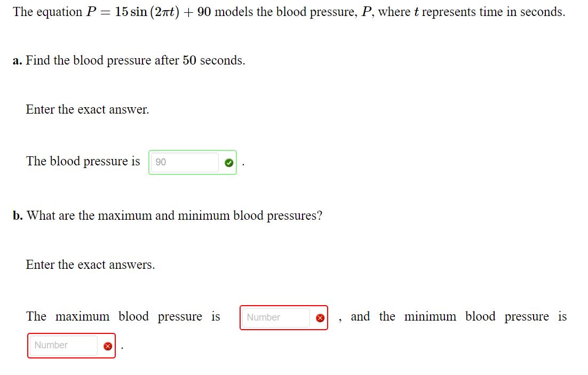Click the Number placeholder in the bottom field
Viewport: 588px width, 375px height.
coord(51,346)
